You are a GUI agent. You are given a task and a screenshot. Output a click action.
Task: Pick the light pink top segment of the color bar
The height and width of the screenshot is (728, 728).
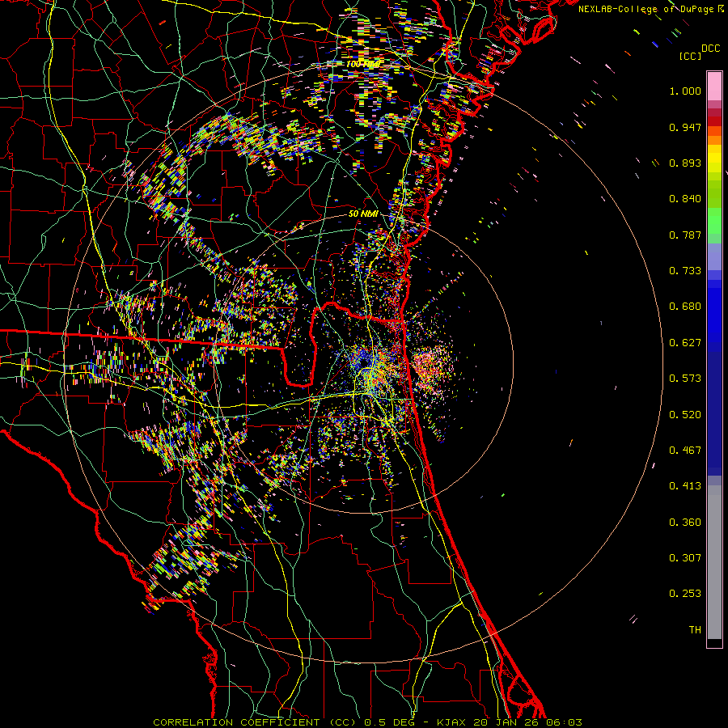point(714,87)
